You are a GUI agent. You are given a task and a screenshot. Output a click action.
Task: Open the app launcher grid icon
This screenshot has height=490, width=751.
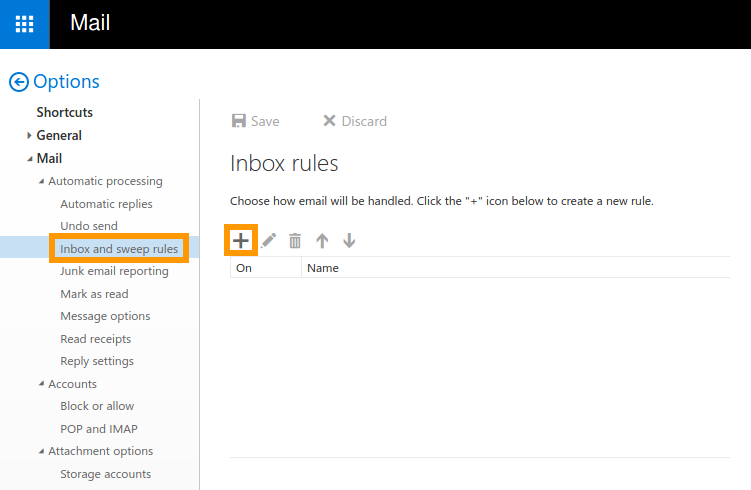pyautogui.click(x=24, y=24)
